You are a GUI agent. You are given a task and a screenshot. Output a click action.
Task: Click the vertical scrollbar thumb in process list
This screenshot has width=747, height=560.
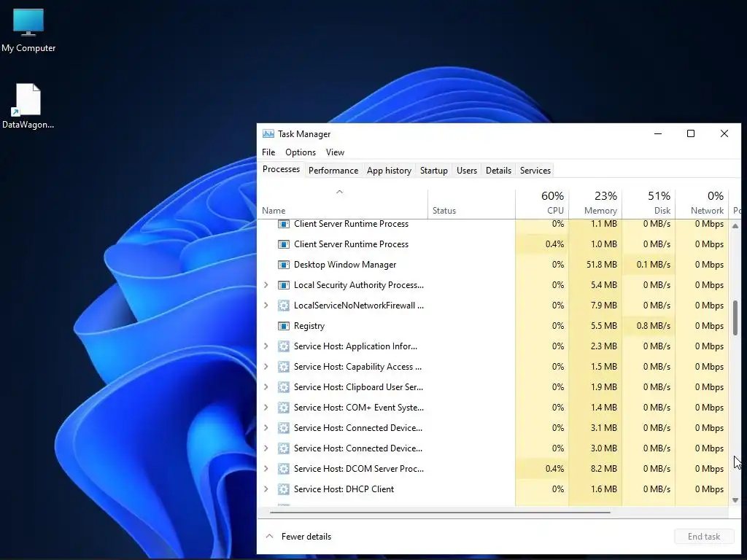[x=735, y=318]
